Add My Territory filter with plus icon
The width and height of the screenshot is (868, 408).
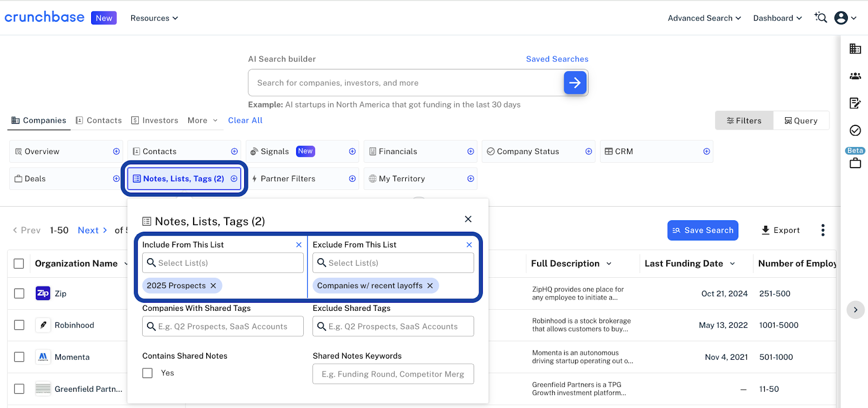point(471,178)
